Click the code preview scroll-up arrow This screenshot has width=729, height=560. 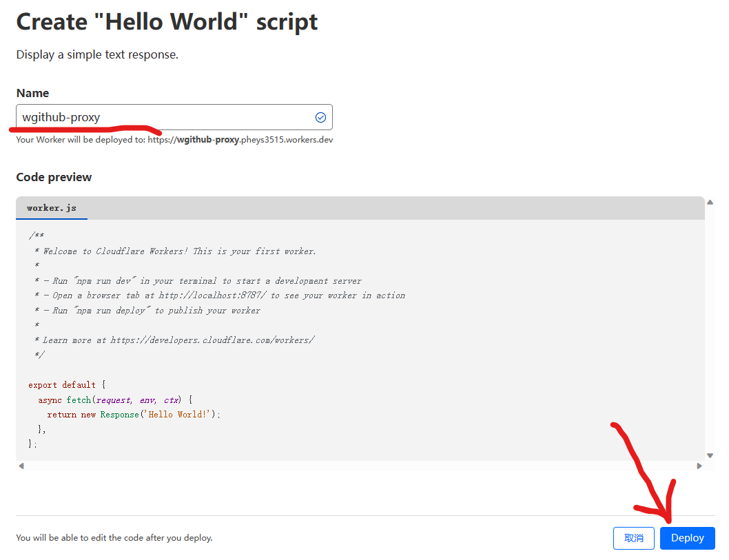710,202
